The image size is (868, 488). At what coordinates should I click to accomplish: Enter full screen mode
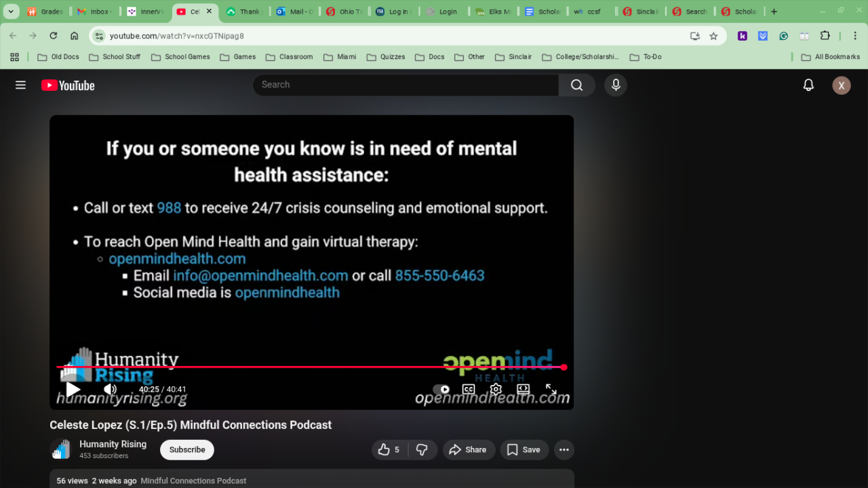pyautogui.click(x=551, y=389)
